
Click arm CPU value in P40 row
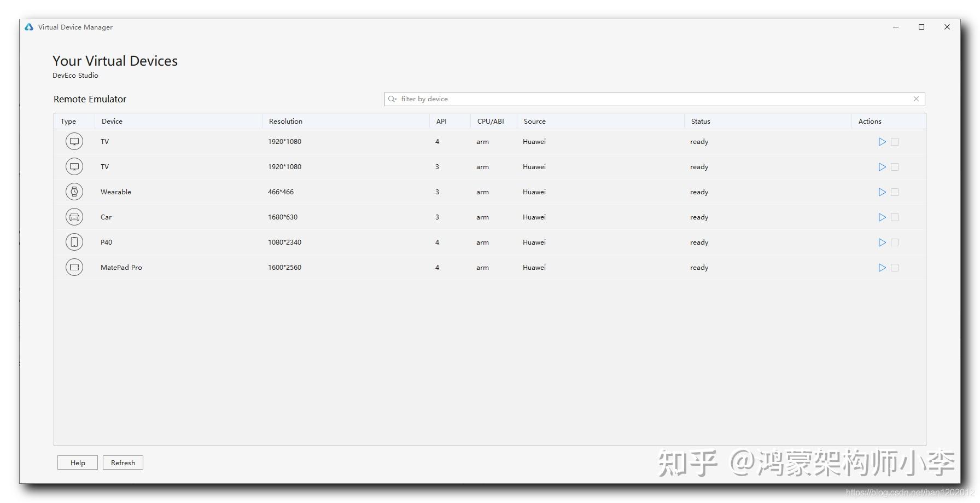pos(482,242)
